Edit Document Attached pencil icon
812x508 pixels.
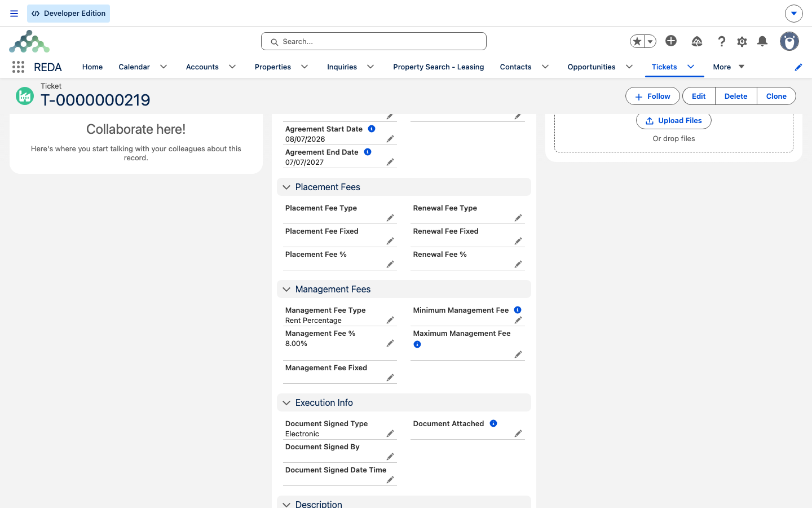point(518,433)
